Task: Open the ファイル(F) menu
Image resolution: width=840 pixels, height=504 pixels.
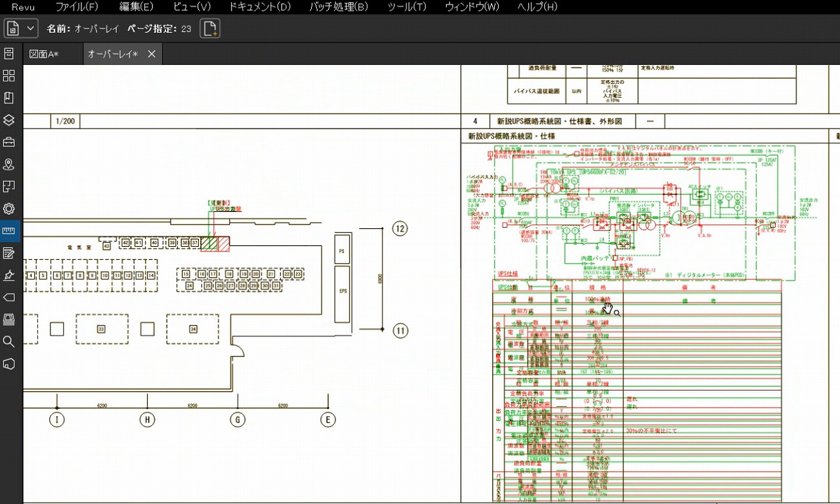Action: pyautogui.click(x=77, y=7)
